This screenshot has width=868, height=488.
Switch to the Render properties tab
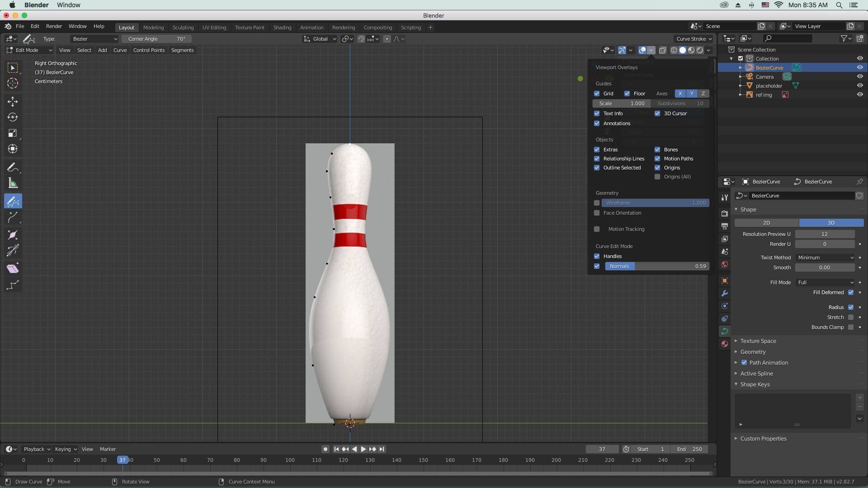(x=725, y=214)
